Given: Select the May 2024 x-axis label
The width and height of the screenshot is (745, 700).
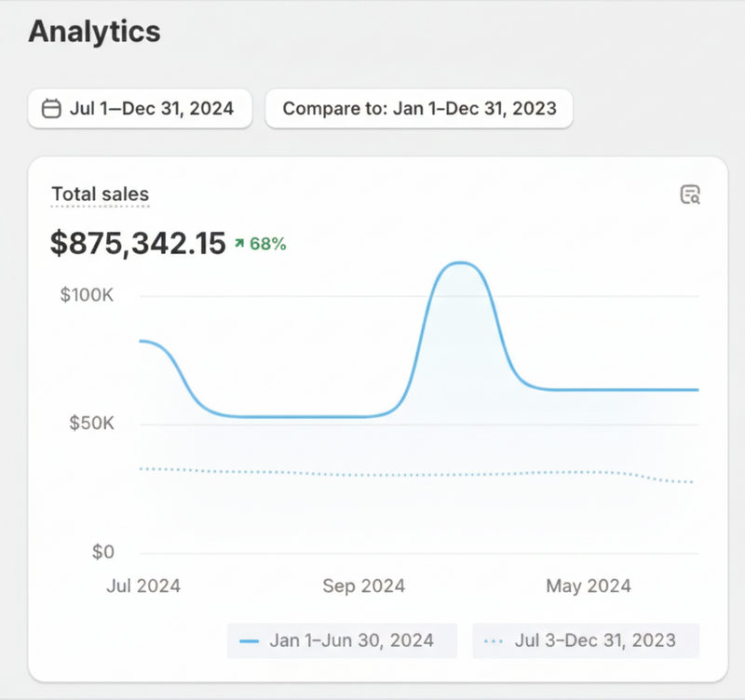Looking at the screenshot, I should click(x=589, y=586).
